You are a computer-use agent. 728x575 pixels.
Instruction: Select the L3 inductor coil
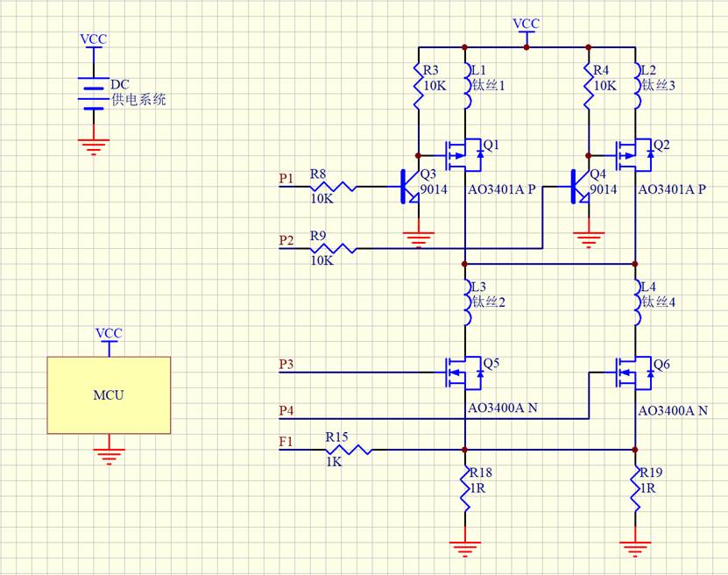click(x=468, y=302)
